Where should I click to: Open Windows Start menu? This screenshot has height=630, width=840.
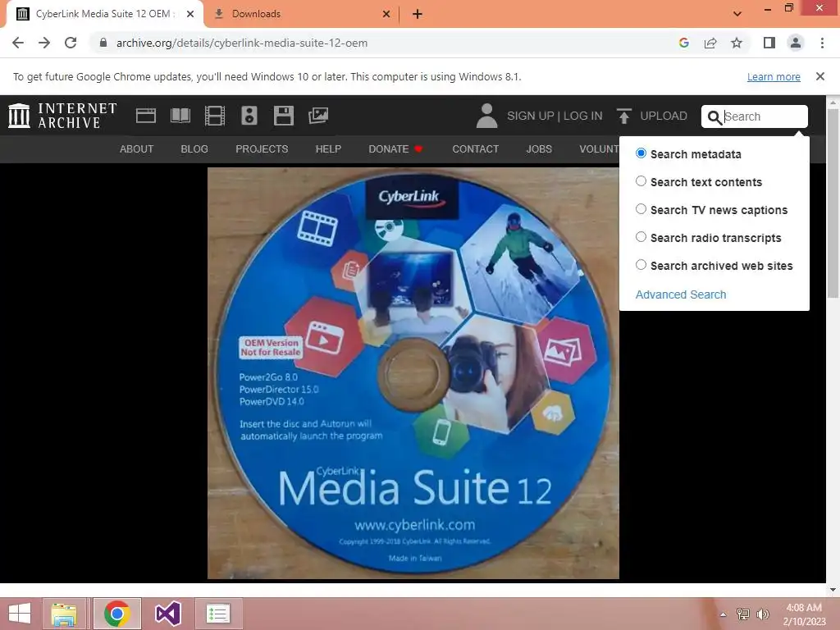click(x=20, y=614)
